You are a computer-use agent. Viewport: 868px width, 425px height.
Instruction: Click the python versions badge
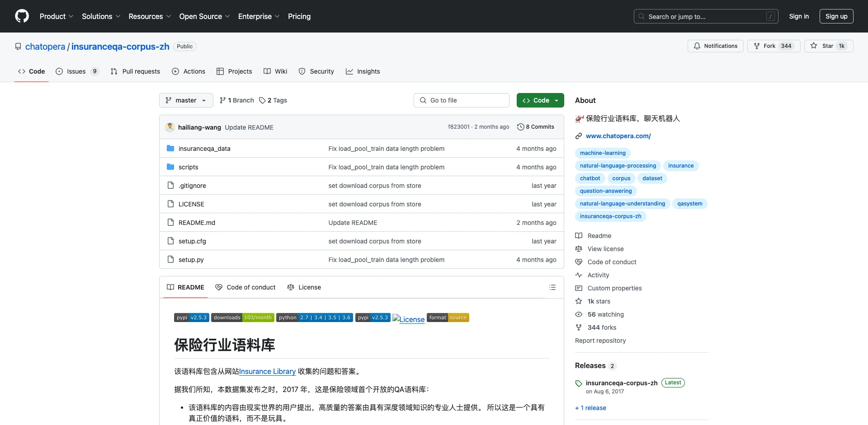click(x=315, y=318)
